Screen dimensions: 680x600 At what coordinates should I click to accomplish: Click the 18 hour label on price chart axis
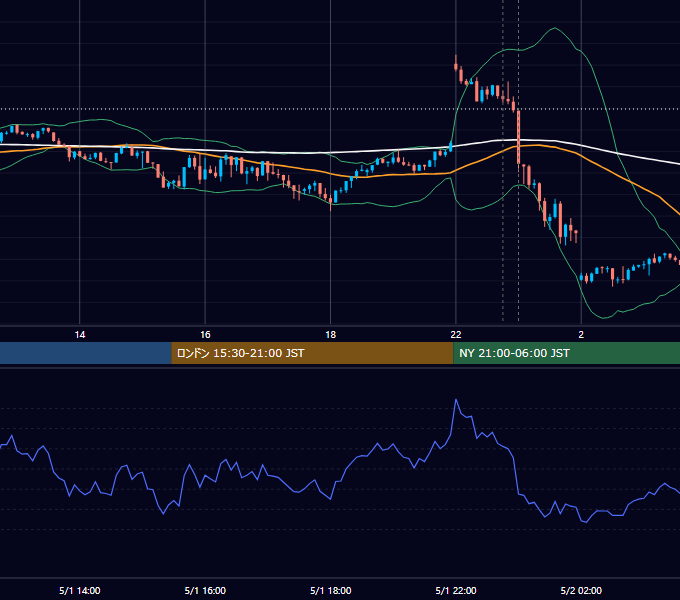330,335
